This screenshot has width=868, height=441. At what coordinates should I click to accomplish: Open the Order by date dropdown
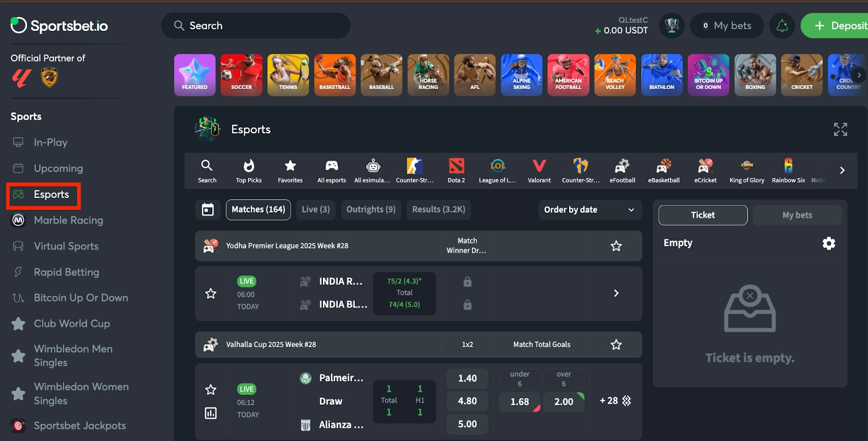pos(590,209)
